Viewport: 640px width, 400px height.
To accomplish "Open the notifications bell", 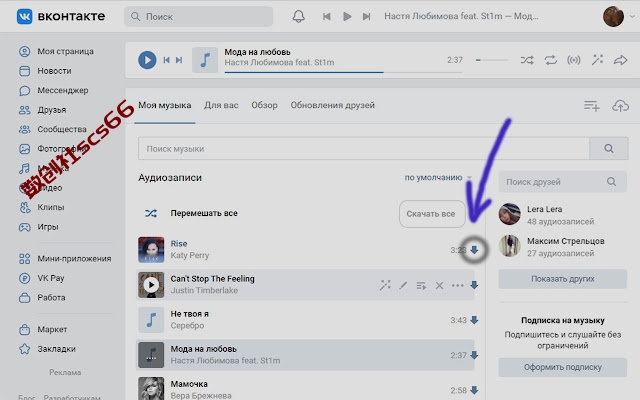I will (298, 16).
